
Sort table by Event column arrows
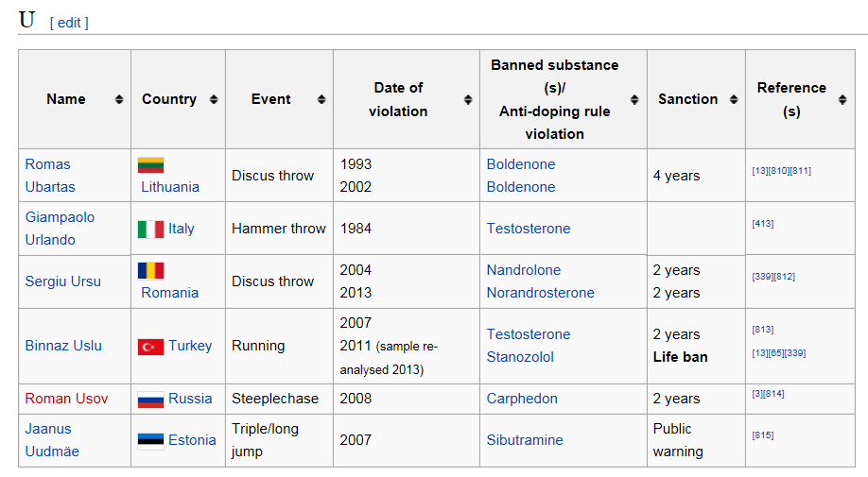tap(321, 99)
